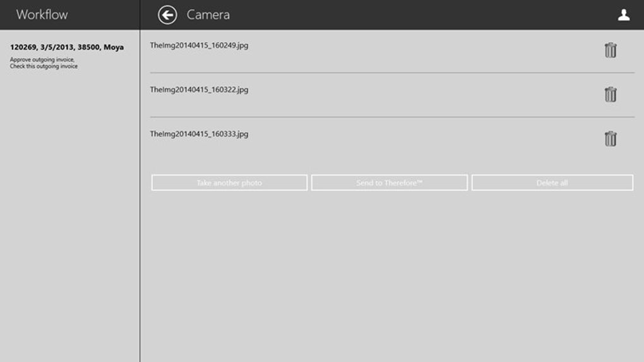Select the TheImg20140415_160333.jpg file name
The height and width of the screenshot is (362, 644).
click(199, 134)
